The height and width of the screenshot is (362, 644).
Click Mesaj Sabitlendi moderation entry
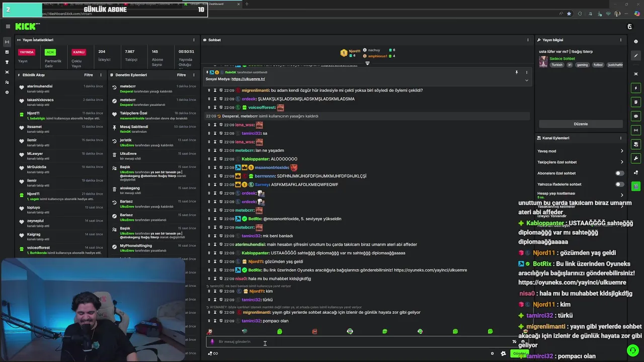[x=134, y=127]
